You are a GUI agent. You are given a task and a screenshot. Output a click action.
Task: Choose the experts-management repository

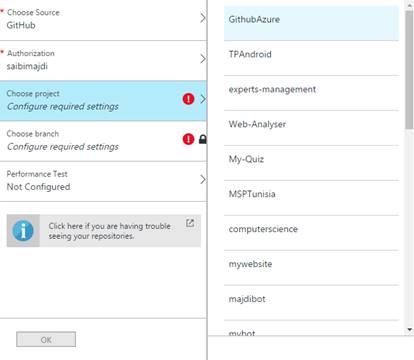pyautogui.click(x=311, y=93)
